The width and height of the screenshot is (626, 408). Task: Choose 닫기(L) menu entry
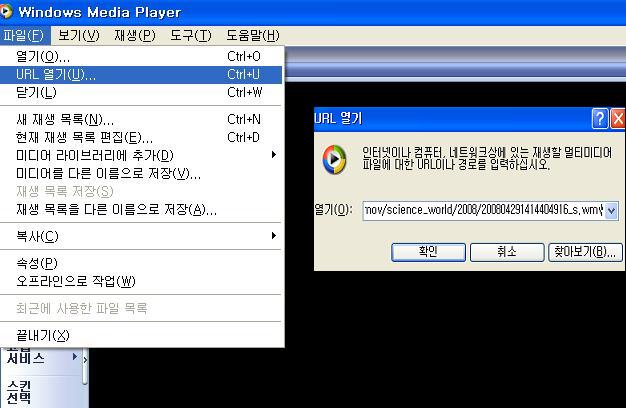(x=141, y=93)
